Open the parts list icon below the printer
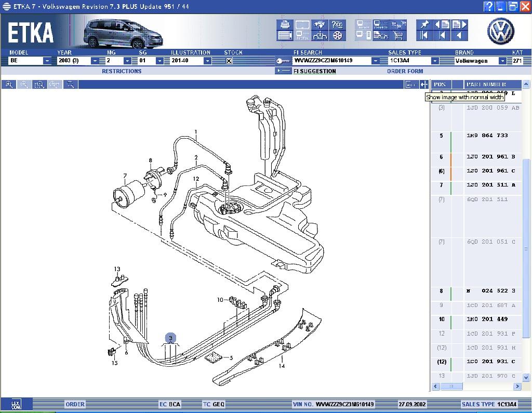This screenshot has height=413, width=532. (x=285, y=36)
